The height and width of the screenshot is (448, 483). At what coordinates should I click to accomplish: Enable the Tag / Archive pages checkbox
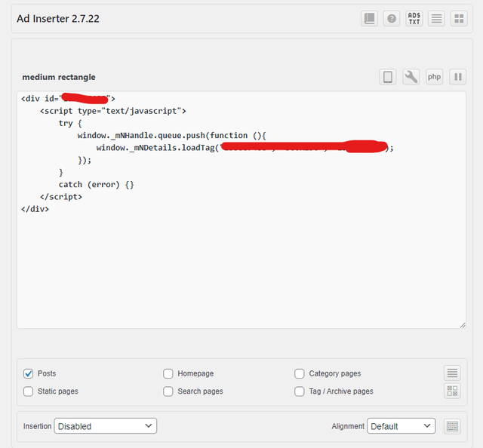[x=300, y=391]
